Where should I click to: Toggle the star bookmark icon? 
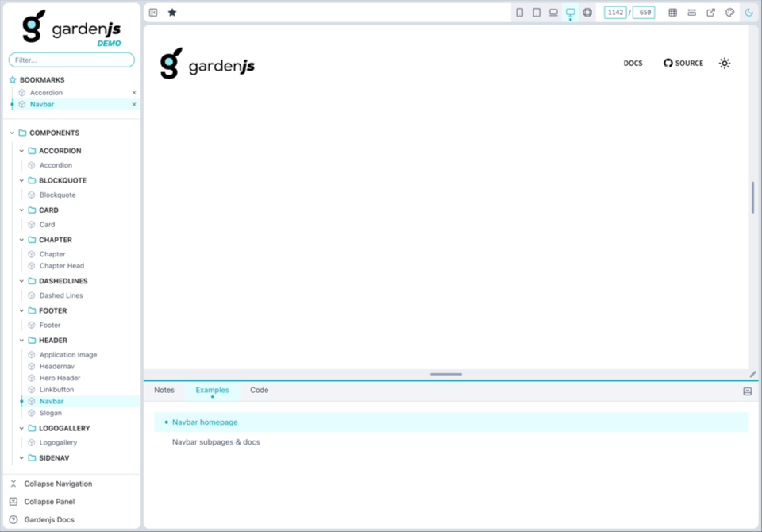coord(171,12)
